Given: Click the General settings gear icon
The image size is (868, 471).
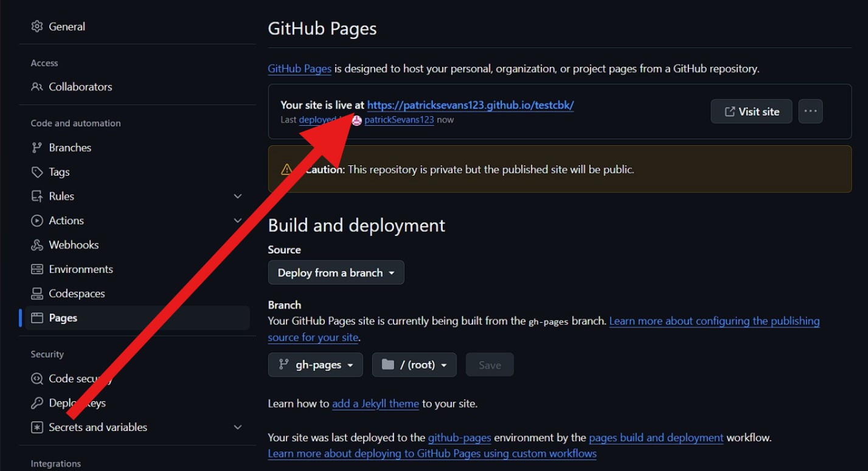Looking at the screenshot, I should [37, 26].
